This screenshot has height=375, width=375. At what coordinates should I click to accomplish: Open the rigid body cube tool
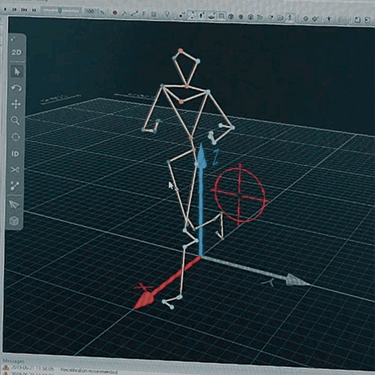14,221
